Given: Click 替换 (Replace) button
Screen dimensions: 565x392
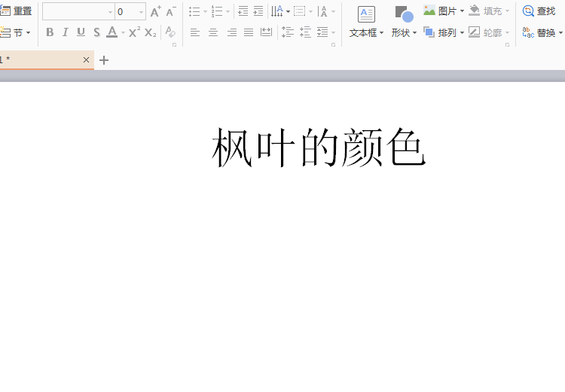Looking at the screenshot, I should [542, 33].
